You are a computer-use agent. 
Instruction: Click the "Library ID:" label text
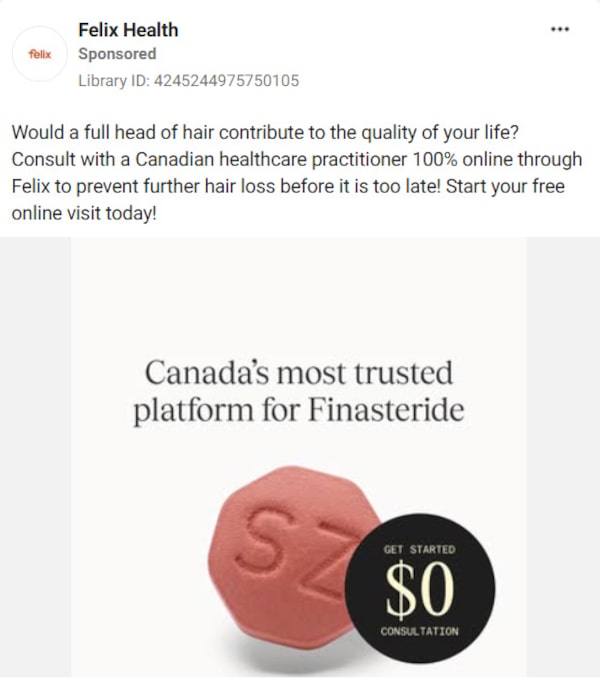[x=112, y=80]
